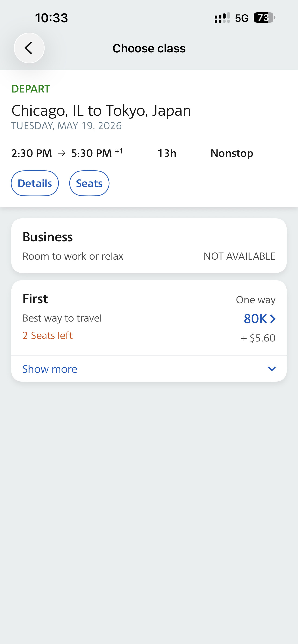Tap the chevron next to 80K price
Screen dimensions: 298x644
click(273, 319)
